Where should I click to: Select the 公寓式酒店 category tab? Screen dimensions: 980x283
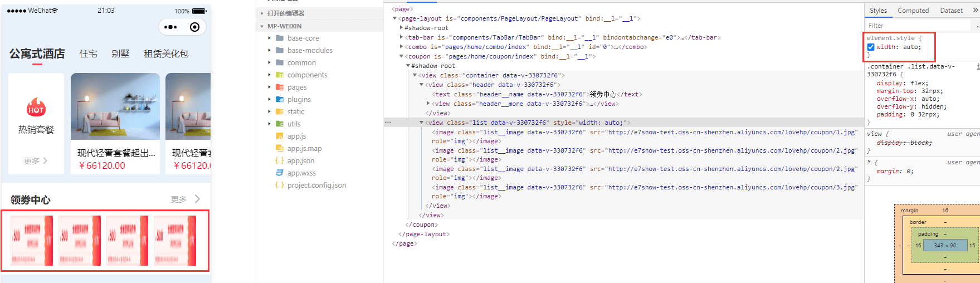37,54
